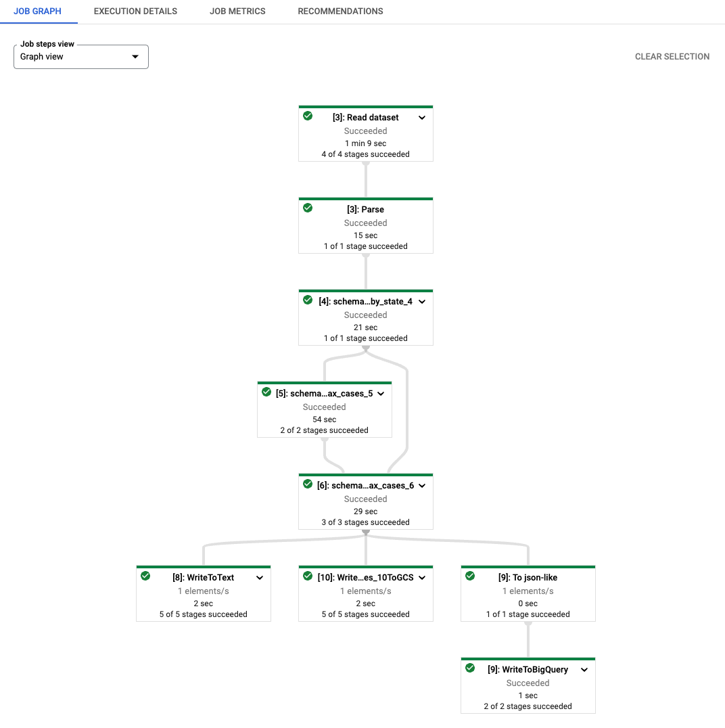The image size is (725, 728).
Task: Open the Job Metrics tab
Action: [x=237, y=11]
